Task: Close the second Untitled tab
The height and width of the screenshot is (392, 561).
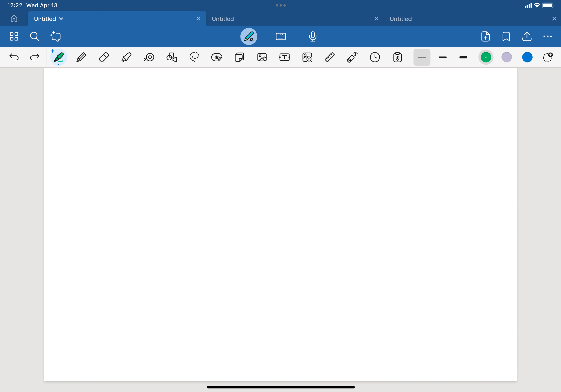Action: point(376,19)
